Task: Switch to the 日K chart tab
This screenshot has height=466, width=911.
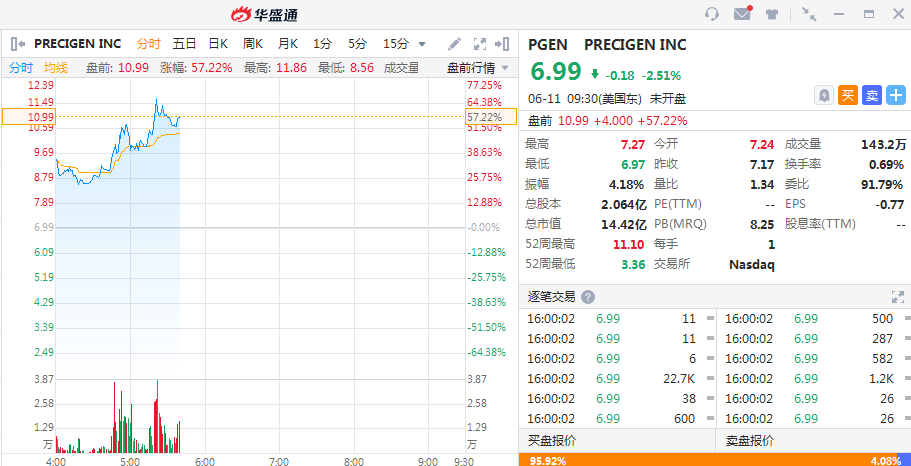Action: (x=218, y=44)
